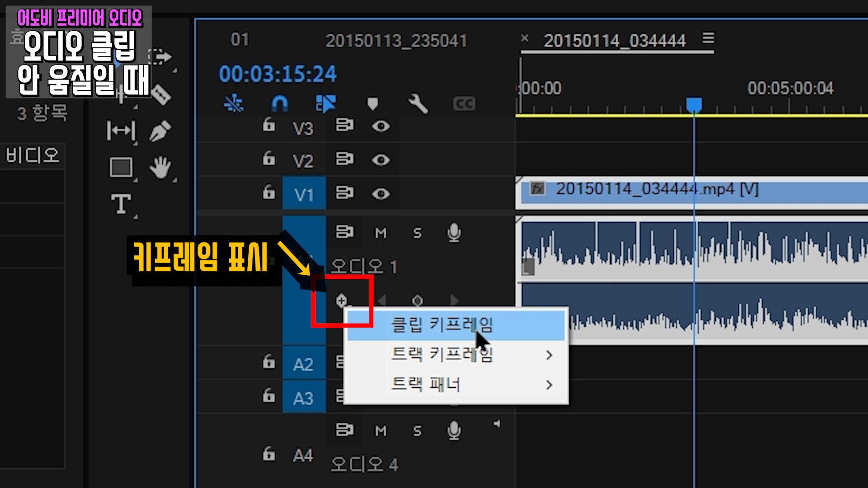Screen dimensions: 868x488
Task: Mute audio track 1
Action: click(x=381, y=233)
